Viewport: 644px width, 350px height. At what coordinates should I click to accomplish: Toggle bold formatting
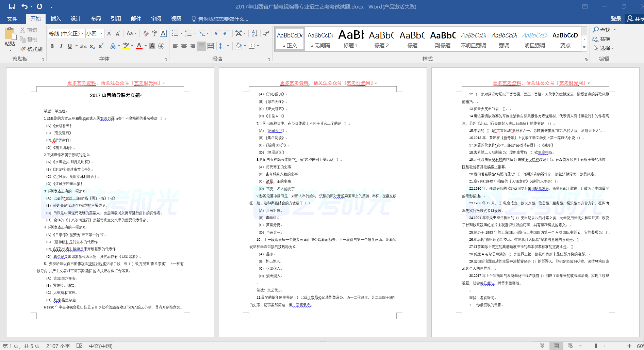tap(52, 46)
